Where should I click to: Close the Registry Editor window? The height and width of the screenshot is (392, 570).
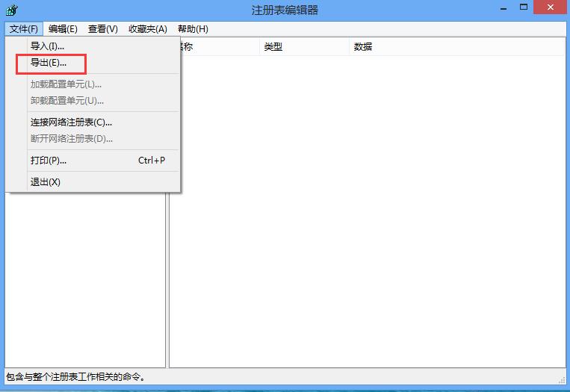pyautogui.click(x=551, y=7)
